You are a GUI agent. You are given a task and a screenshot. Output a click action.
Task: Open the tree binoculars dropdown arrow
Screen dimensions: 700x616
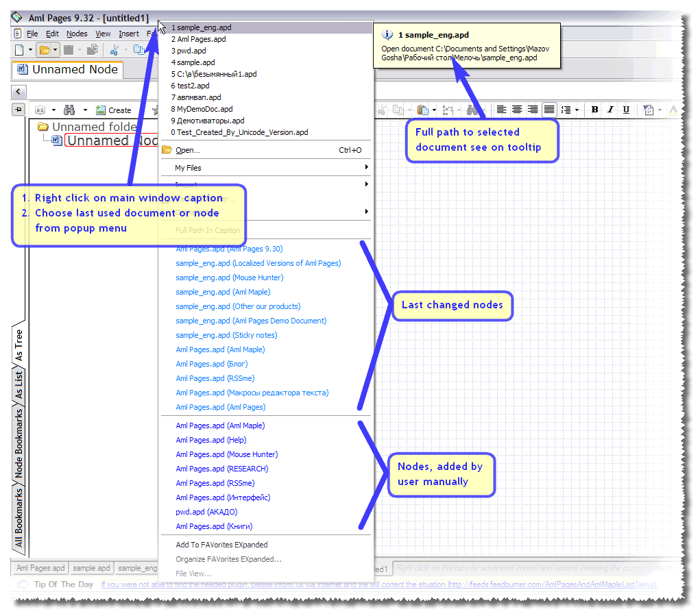tap(85, 110)
